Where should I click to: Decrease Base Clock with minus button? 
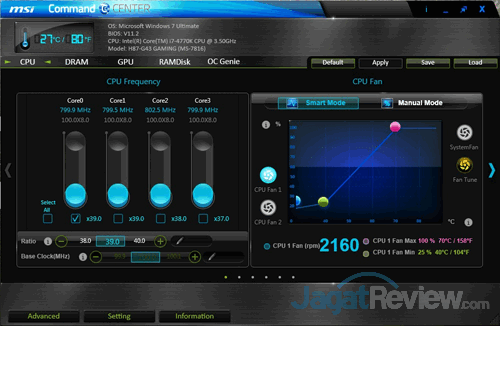96,257
